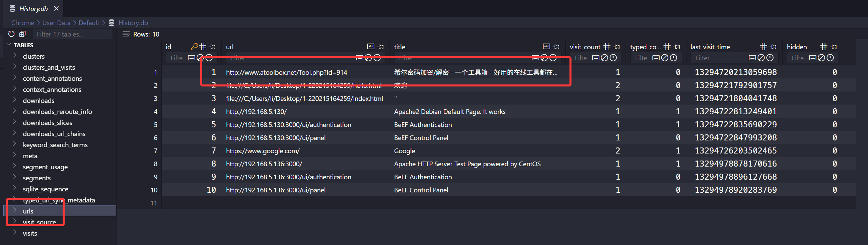The image size is (868, 245).
Task: Toggle the slashed-circle null option in last_visit_time filter
Action: point(761,58)
